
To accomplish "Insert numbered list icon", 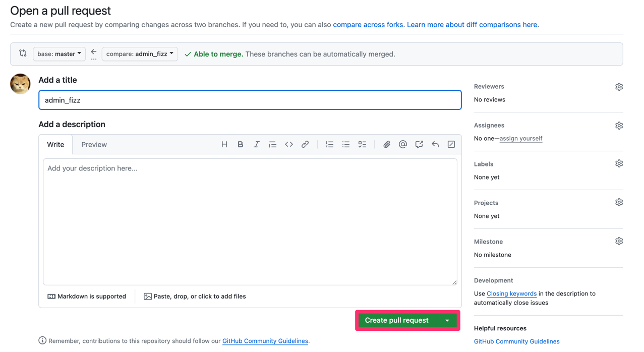I will coord(329,144).
